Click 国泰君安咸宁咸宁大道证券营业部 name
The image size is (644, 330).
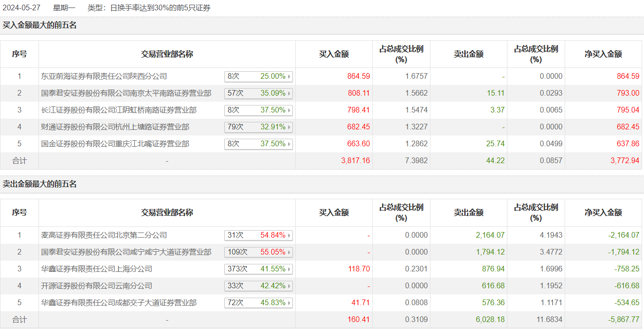click(126, 252)
